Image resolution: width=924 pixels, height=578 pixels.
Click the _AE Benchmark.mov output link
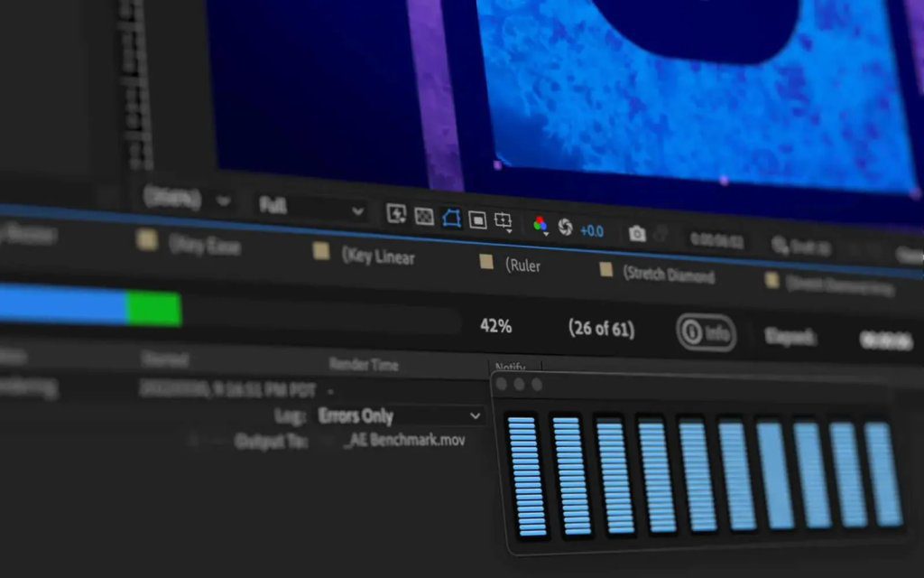(x=403, y=441)
